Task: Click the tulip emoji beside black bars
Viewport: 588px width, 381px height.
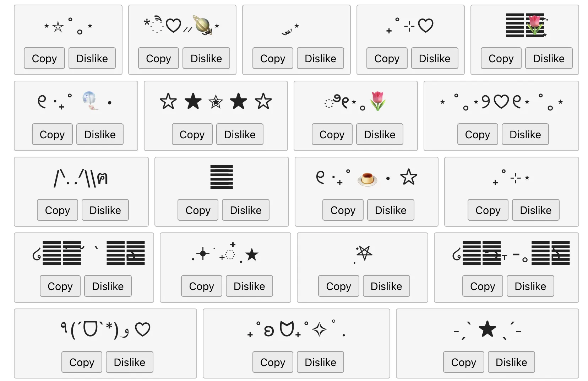Action: tap(535, 25)
